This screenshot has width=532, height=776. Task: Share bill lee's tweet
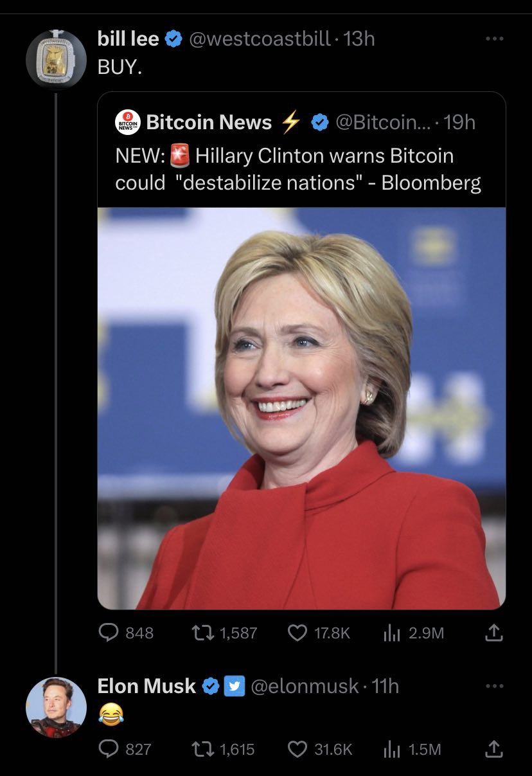[x=492, y=633]
